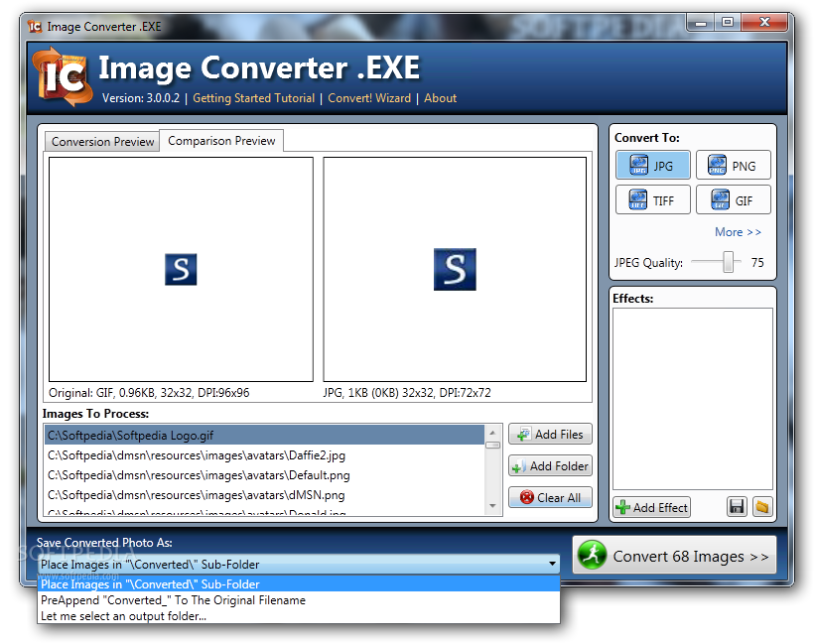The image size is (815, 644).
Task: Select Default.png in the images list
Action: tap(265, 475)
